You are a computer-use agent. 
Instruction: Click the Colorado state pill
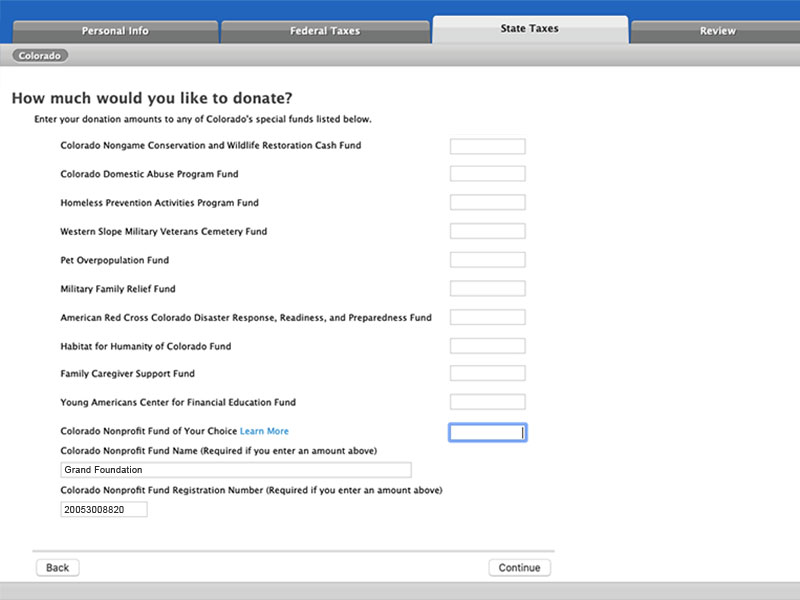40,56
